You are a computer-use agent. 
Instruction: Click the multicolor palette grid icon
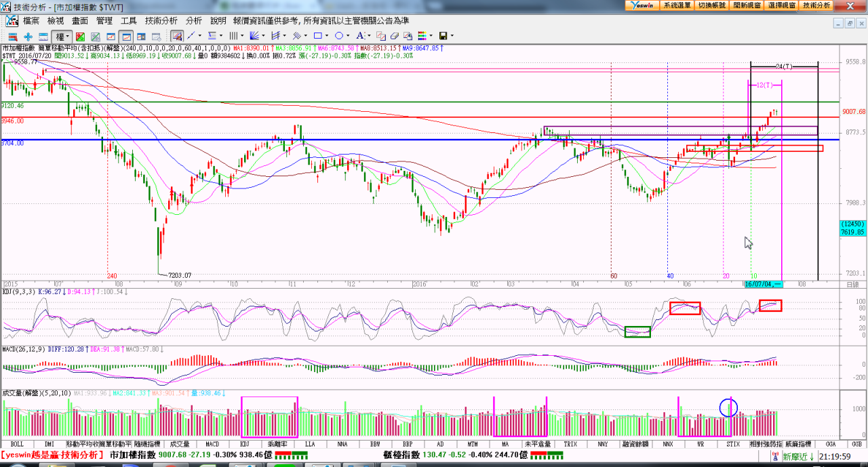[421, 36]
